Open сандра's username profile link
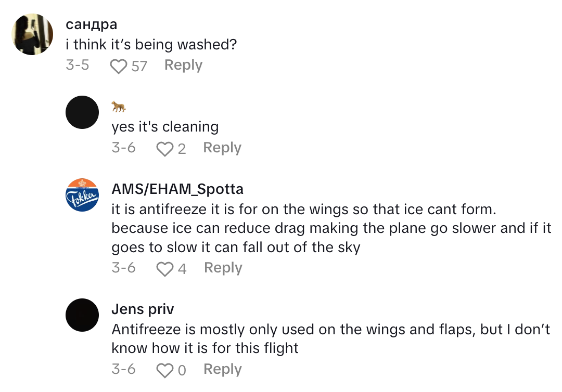This screenshot has width=562, height=392. (x=91, y=24)
